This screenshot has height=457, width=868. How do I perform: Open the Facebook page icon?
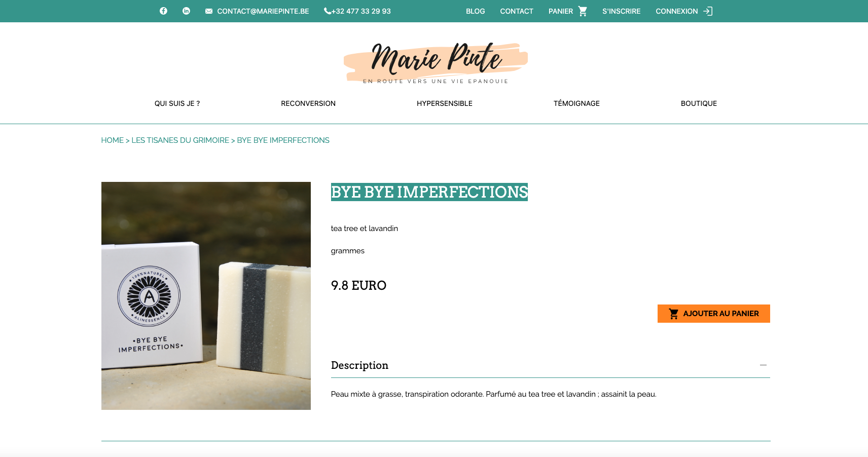click(x=163, y=11)
